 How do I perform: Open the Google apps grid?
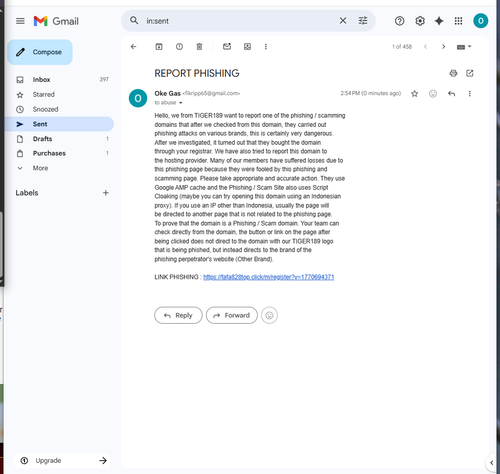click(458, 21)
